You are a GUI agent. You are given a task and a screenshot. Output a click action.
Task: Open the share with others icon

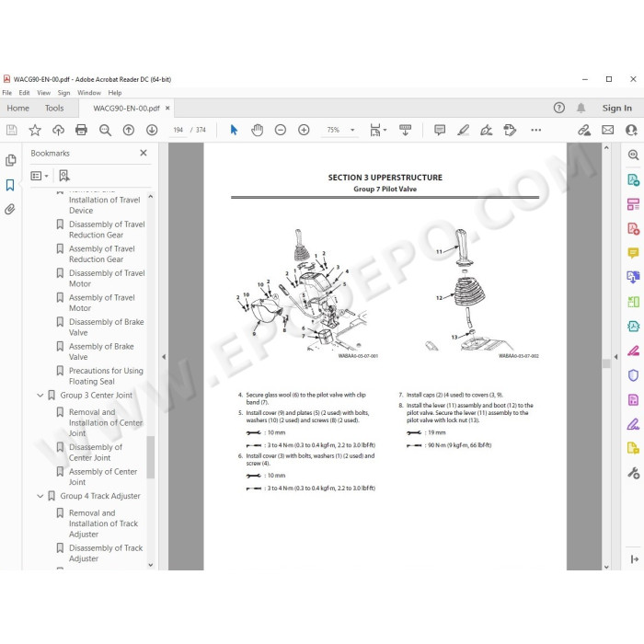[x=631, y=131]
